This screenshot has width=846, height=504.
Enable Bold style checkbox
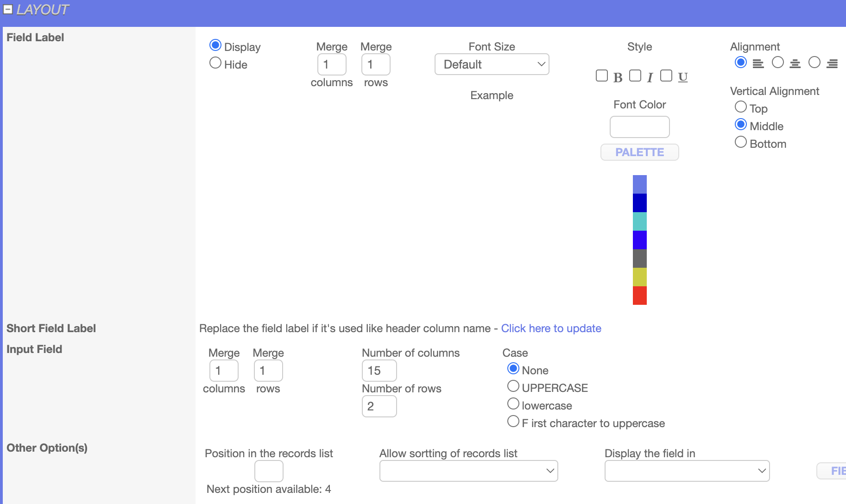(601, 76)
